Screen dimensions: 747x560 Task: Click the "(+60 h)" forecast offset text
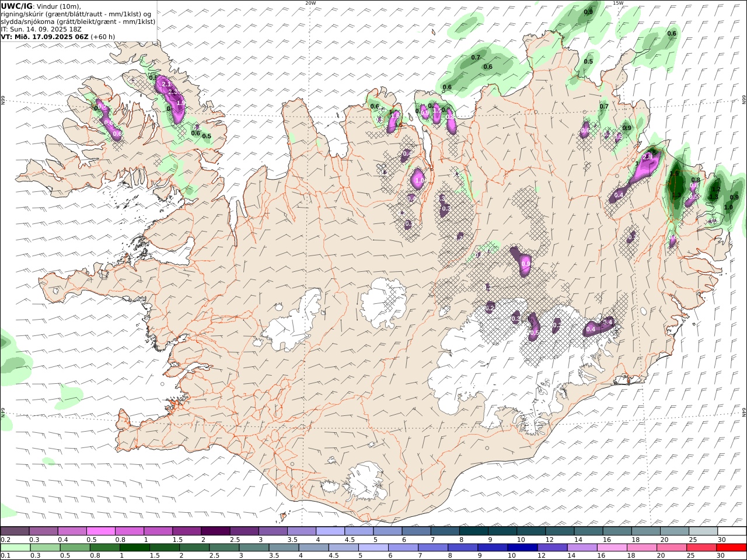click(103, 36)
